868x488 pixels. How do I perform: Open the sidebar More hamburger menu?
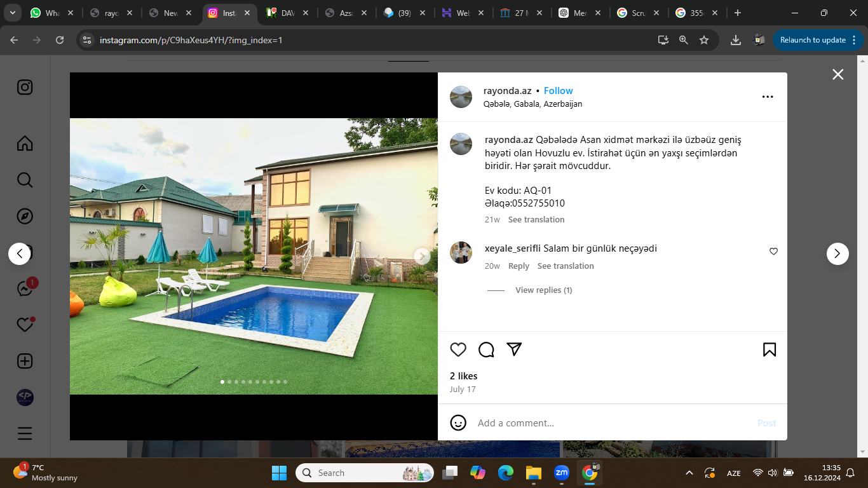(25, 434)
